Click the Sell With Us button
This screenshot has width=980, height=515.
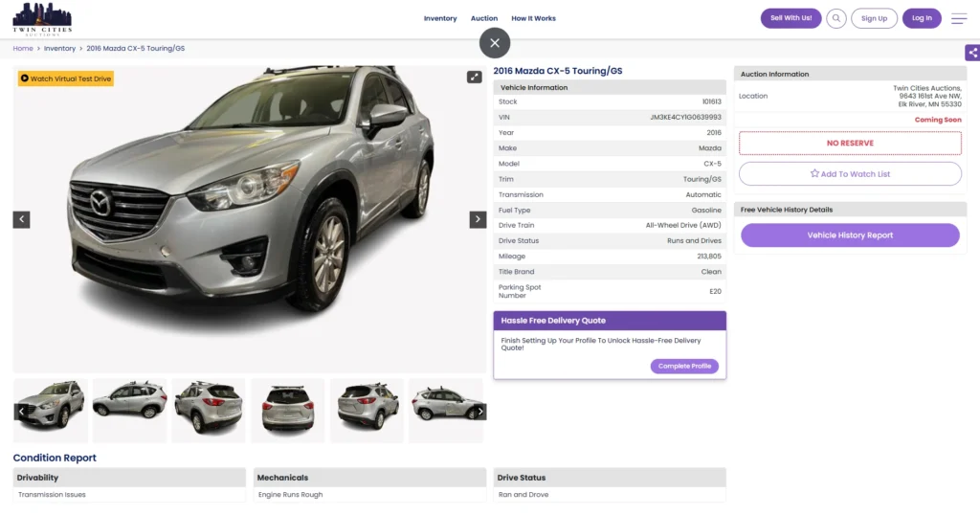[791, 18]
